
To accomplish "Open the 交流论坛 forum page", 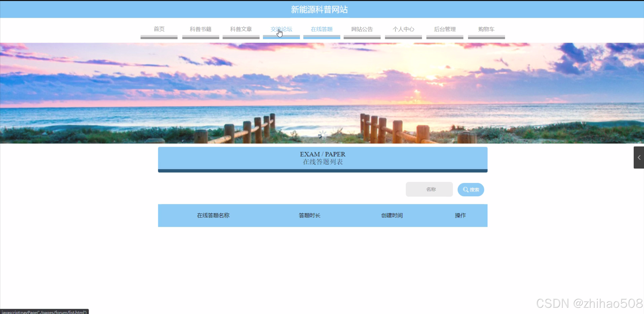I will [281, 29].
